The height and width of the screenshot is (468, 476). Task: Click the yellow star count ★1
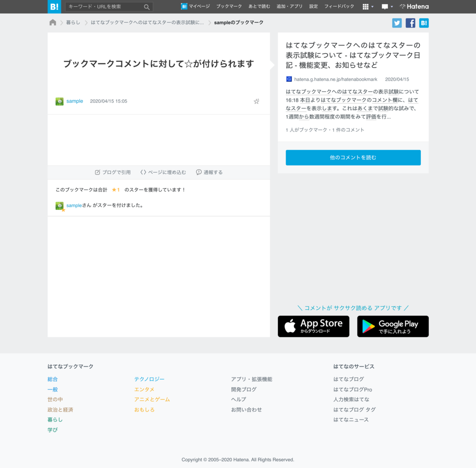coord(116,190)
